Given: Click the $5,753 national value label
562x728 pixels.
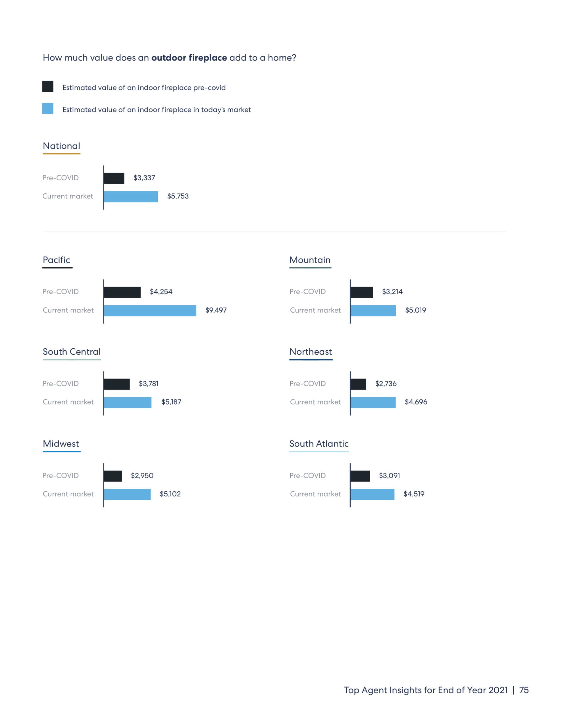Looking at the screenshot, I should (178, 196).
